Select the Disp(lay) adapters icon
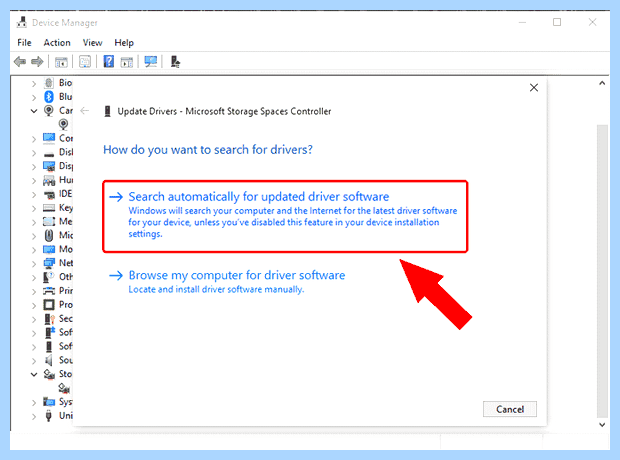The image size is (620, 460). [x=49, y=166]
